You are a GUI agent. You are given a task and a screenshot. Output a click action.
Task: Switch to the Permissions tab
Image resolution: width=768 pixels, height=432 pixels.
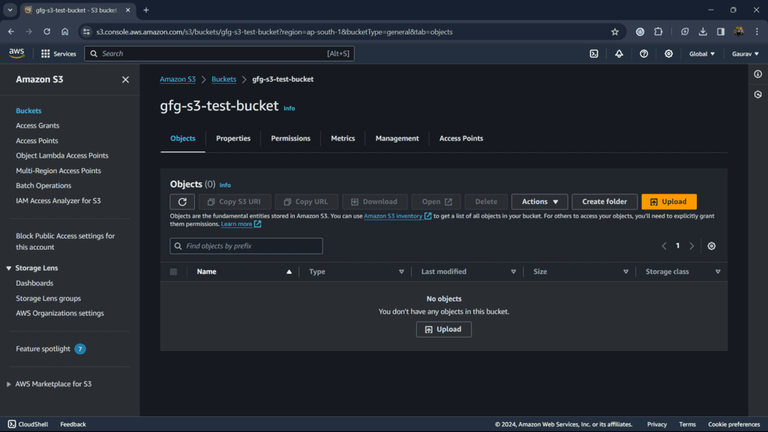tap(290, 139)
